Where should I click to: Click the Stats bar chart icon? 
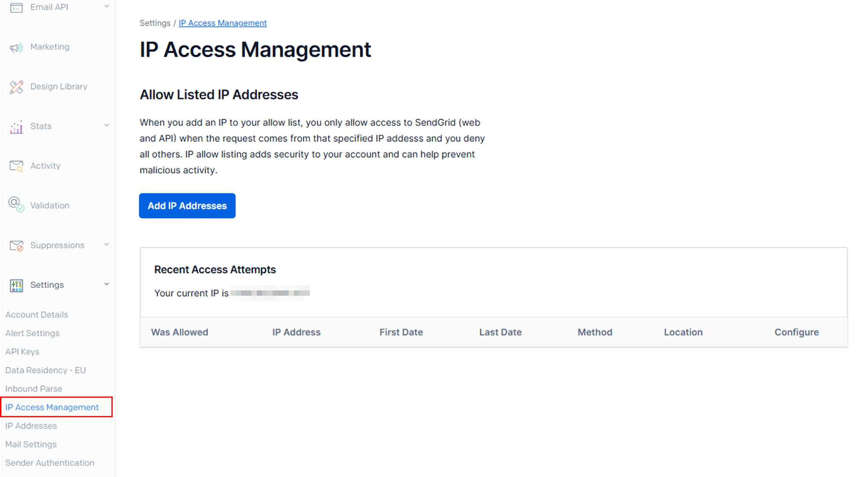[16, 127]
